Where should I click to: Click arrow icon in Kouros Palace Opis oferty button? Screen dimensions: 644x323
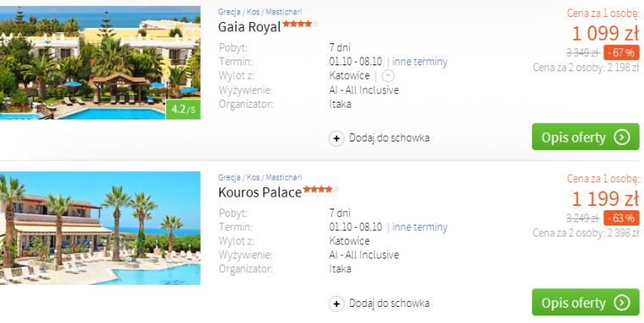622,303
